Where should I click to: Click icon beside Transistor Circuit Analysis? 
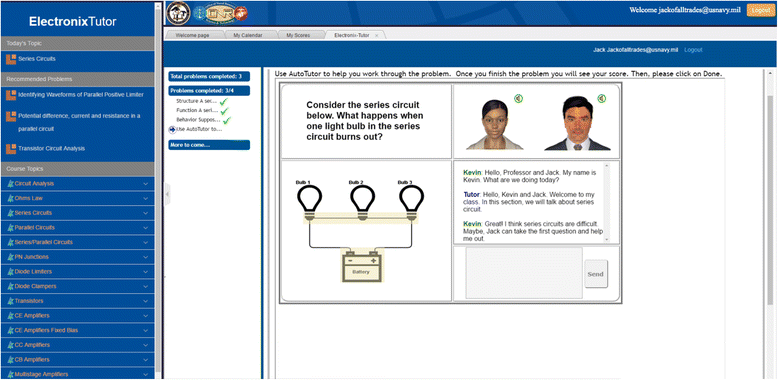11,148
